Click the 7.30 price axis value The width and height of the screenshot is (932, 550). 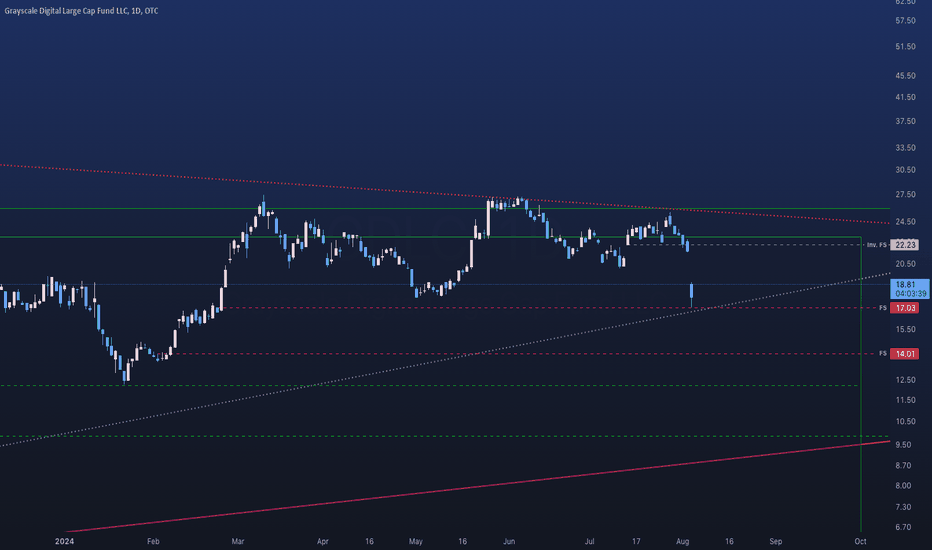[x=903, y=507]
